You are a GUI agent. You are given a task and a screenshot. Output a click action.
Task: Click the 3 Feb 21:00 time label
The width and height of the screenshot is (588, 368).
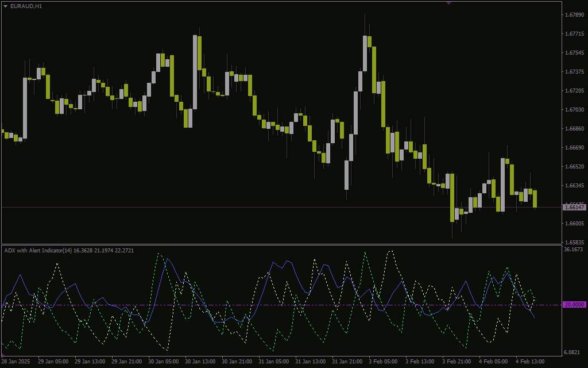coord(457,362)
